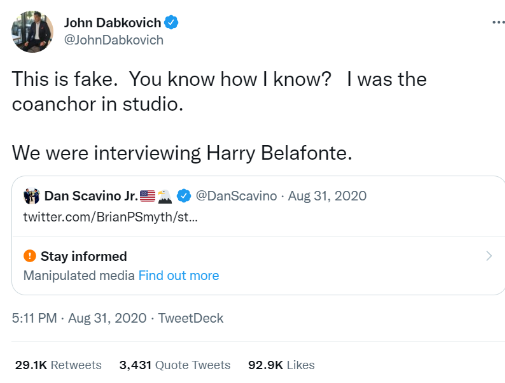The image size is (505, 383).
Task: Click the Dan Scavino Jr. name in quoted tweet
Action: [91, 196]
